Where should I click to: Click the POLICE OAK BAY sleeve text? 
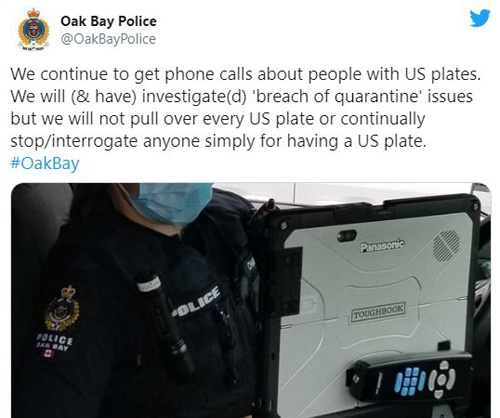point(54,342)
